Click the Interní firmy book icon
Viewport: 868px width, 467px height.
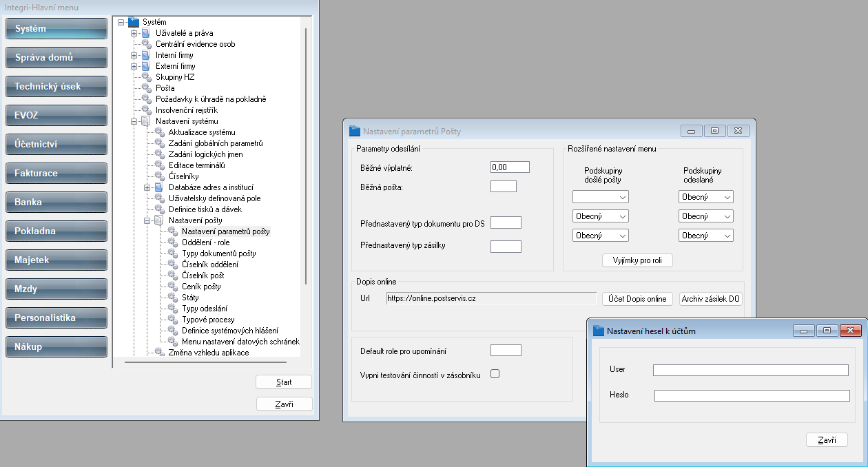(145, 55)
